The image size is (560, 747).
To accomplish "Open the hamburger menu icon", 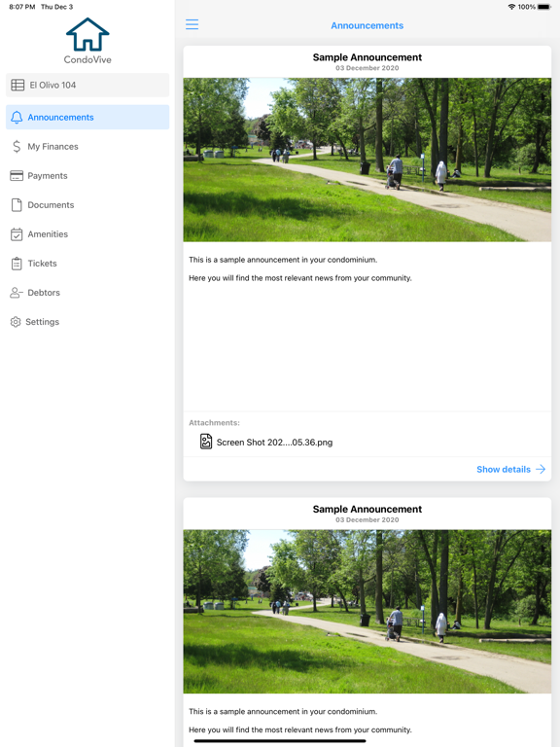I will coord(192,24).
